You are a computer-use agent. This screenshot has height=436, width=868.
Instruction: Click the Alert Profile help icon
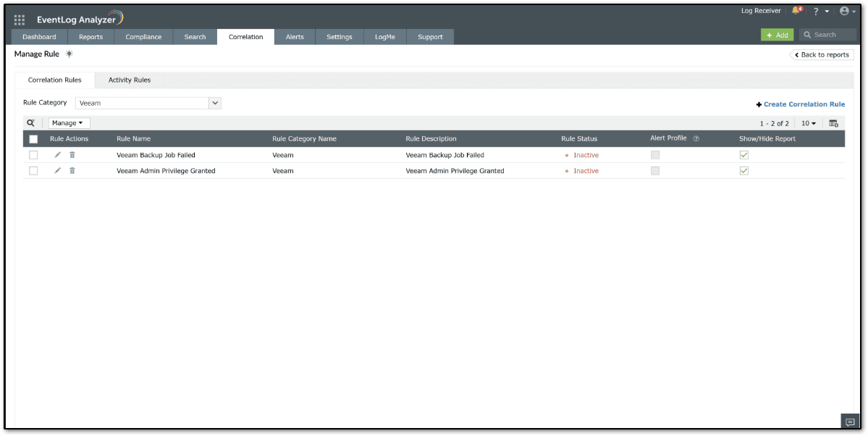[x=696, y=138]
